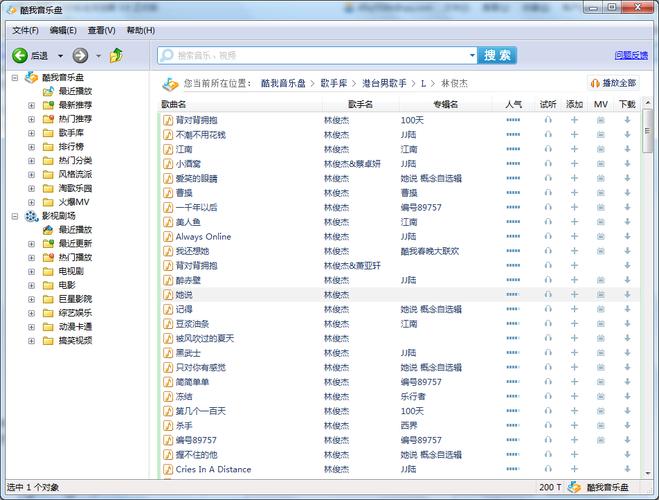Click the headphone preview icon for 记得
Image resolution: width=659 pixels, height=500 pixels.
point(548,309)
